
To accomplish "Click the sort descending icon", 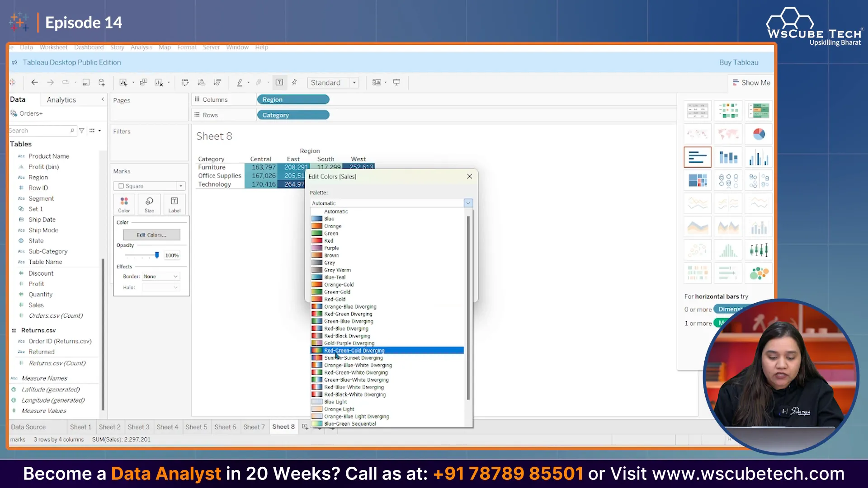I will pyautogui.click(x=217, y=82).
